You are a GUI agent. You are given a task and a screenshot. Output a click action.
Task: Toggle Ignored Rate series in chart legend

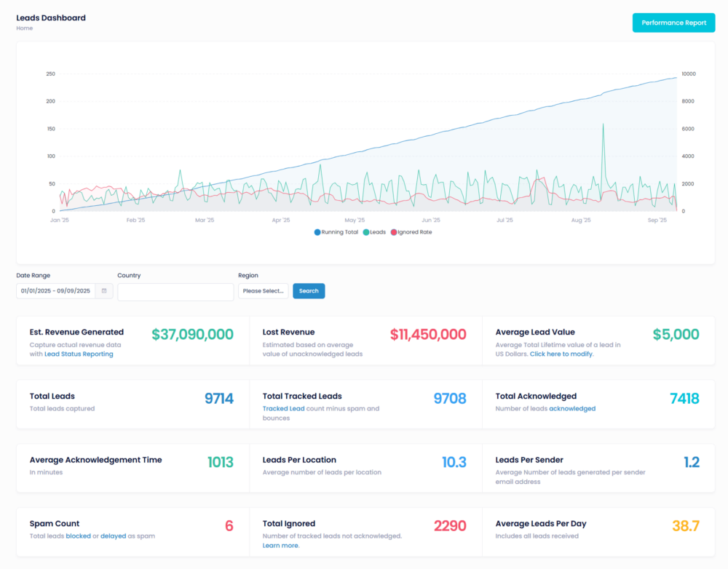coord(411,232)
